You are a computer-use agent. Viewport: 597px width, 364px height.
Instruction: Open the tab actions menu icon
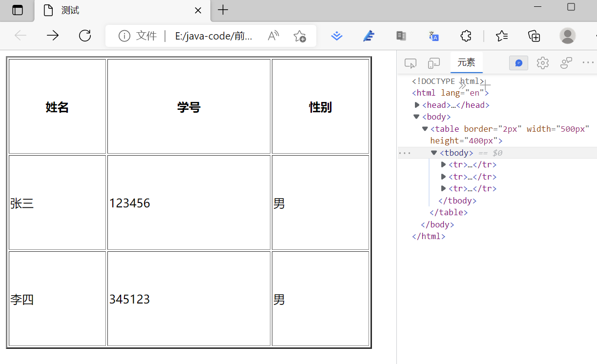18,10
